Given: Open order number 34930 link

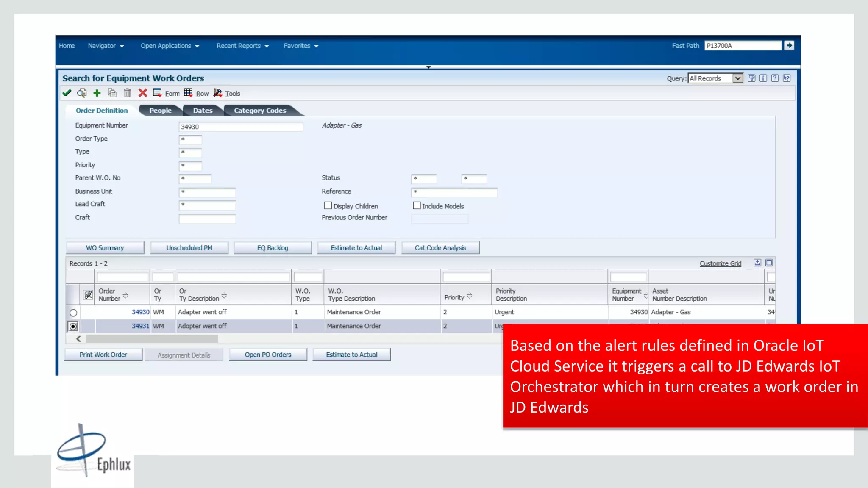Looking at the screenshot, I should pos(140,312).
